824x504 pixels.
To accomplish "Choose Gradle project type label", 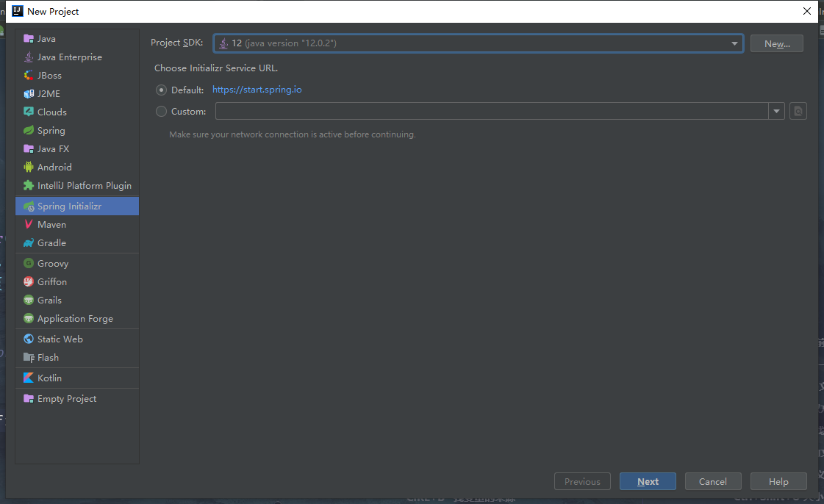I will pyautogui.click(x=51, y=243).
